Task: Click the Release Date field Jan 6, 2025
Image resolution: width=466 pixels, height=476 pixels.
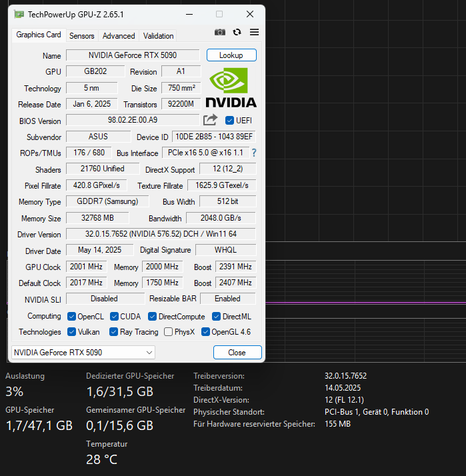Action: click(92, 104)
